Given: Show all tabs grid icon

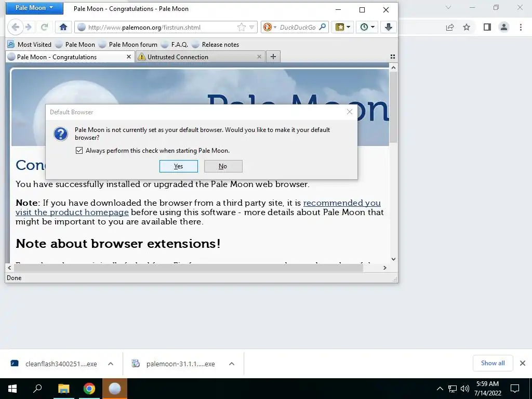Looking at the screenshot, I should click(x=393, y=57).
